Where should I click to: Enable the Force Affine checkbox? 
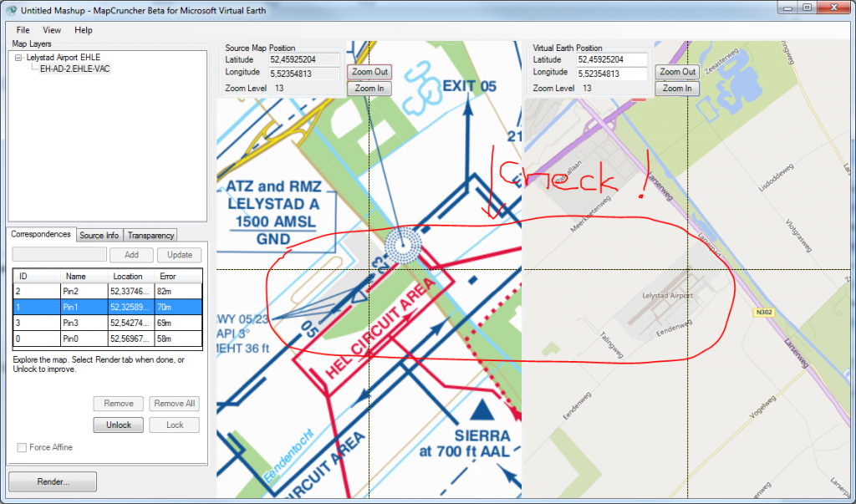coord(22,447)
